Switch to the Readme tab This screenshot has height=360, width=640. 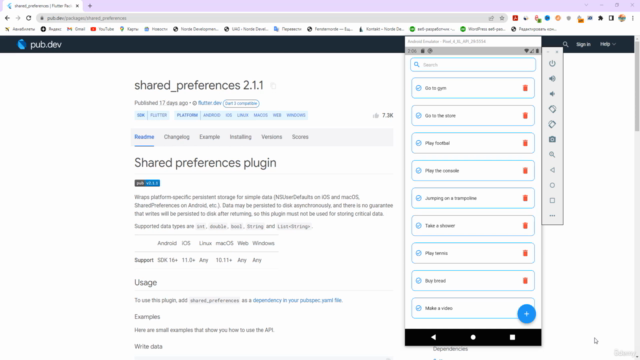[x=144, y=137]
